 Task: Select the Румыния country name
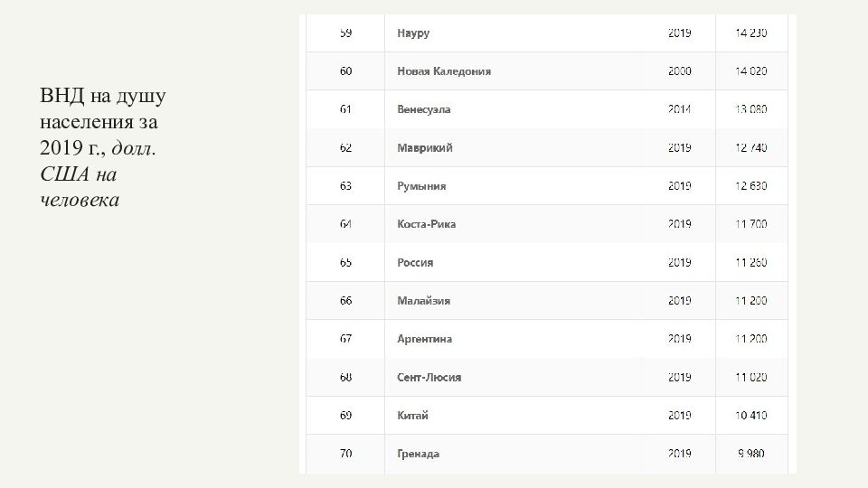421,186
